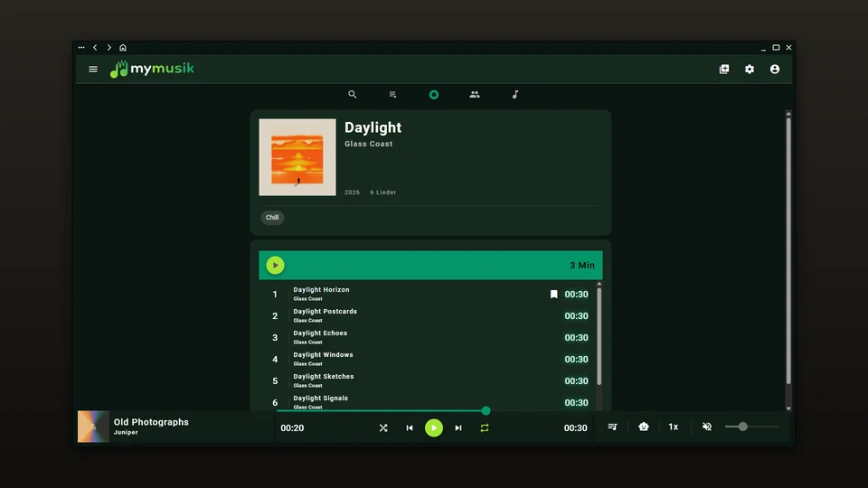
Task: Click the robot icon in the player bar
Action: pyautogui.click(x=644, y=427)
